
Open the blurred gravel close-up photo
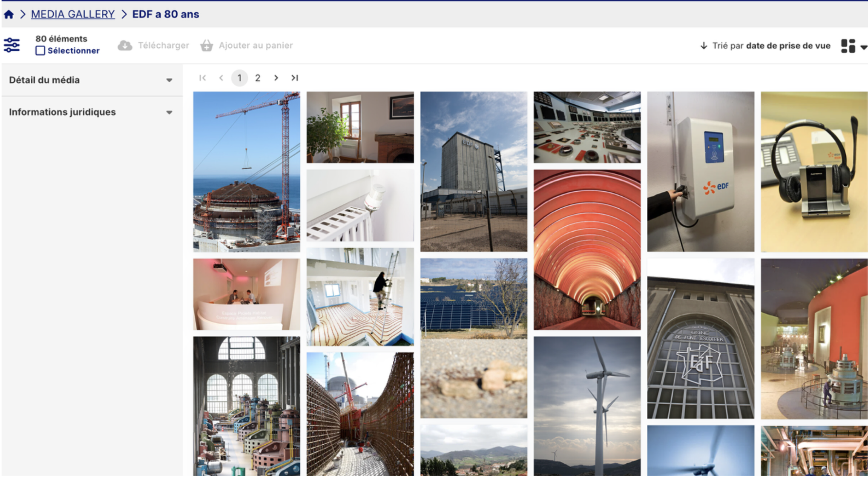pos(474,378)
